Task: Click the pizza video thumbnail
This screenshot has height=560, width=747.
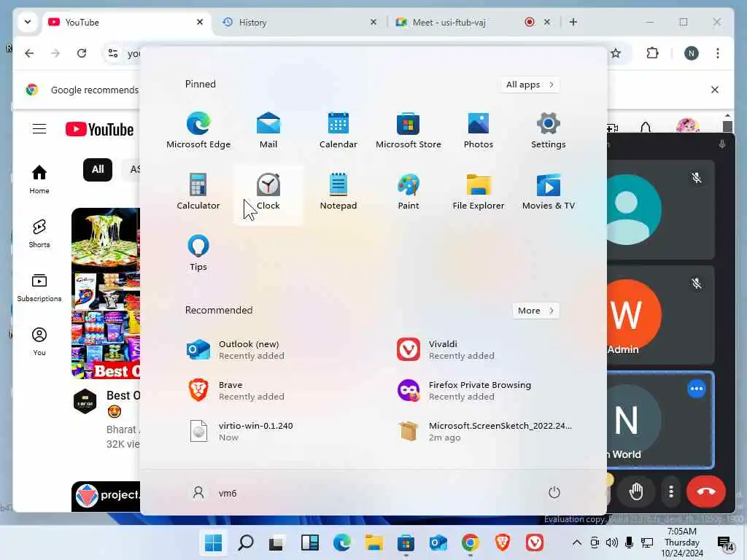Action: pos(106,293)
